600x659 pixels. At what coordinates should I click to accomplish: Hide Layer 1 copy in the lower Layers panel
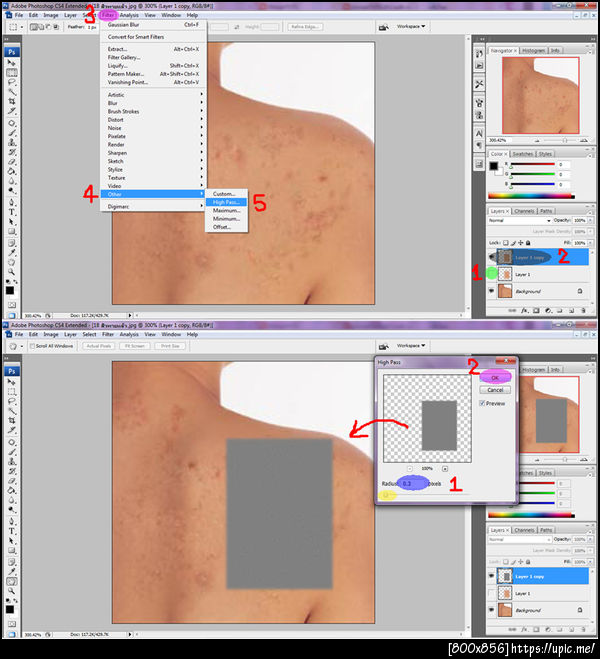[x=491, y=576]
